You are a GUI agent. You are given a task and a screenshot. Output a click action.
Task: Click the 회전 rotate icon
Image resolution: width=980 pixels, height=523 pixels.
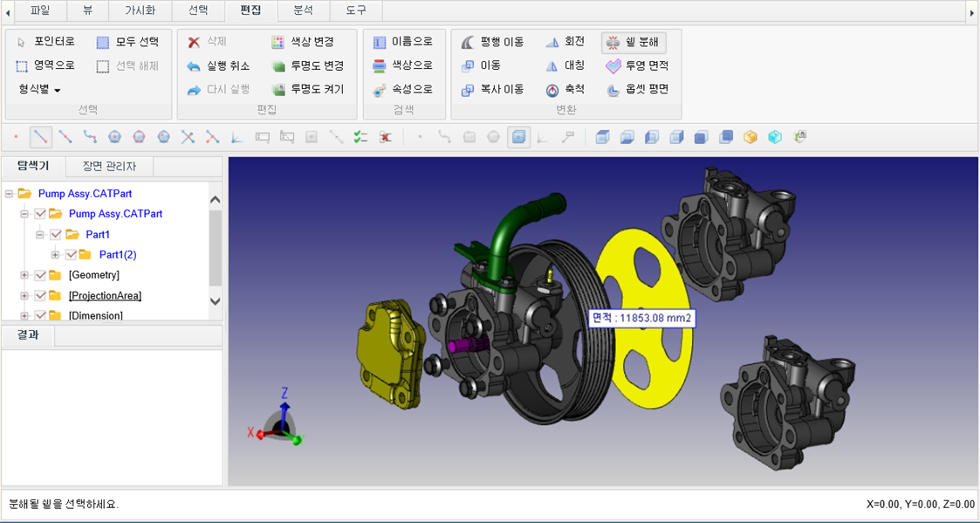552,42
